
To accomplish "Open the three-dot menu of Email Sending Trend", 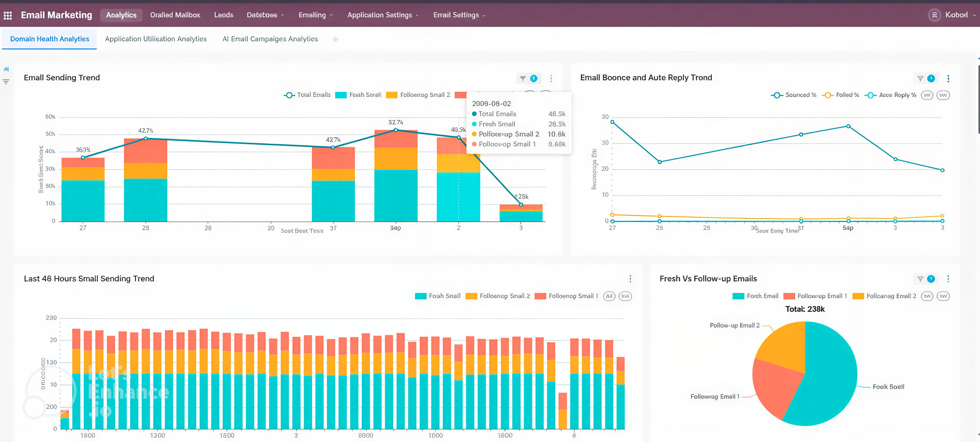I will pos(551,79).
